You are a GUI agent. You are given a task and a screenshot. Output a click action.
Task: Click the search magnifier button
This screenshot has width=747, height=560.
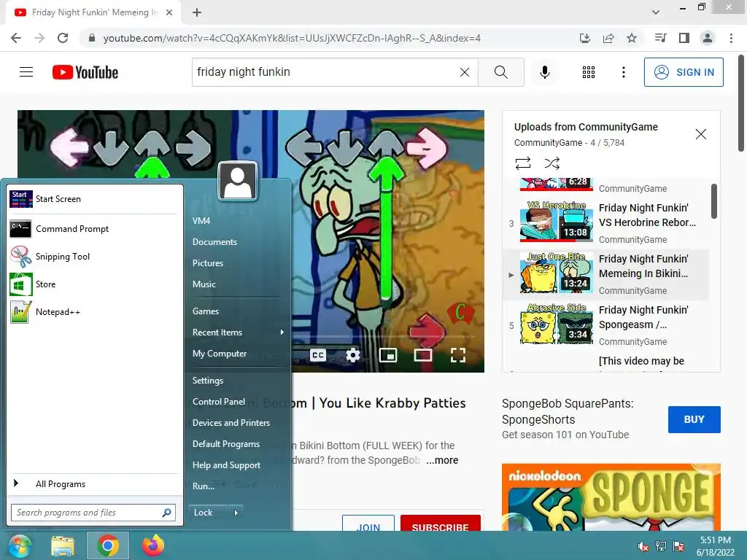pos(500,72)
